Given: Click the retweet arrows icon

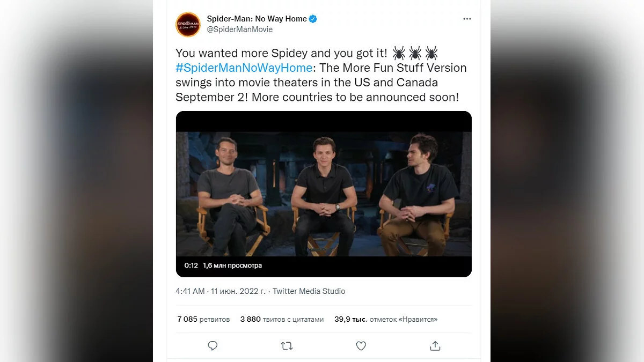Looking at the screenshot, I should [x=287, y=346].
